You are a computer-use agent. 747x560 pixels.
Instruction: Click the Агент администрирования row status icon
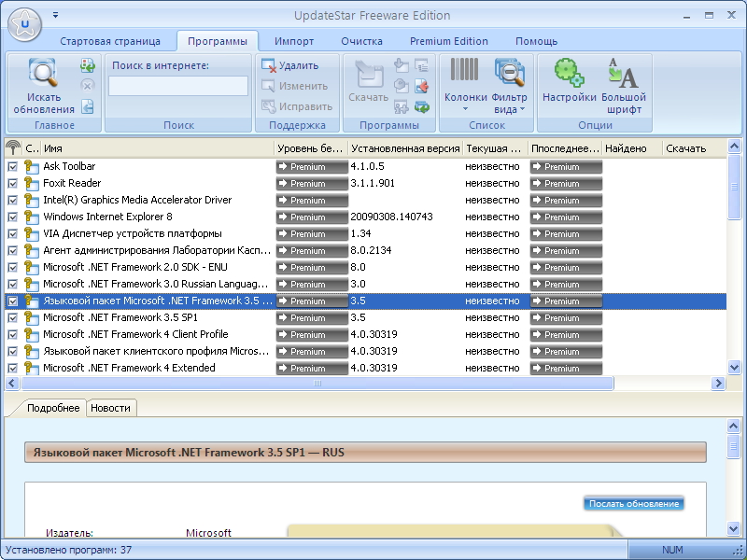point(32,250)
